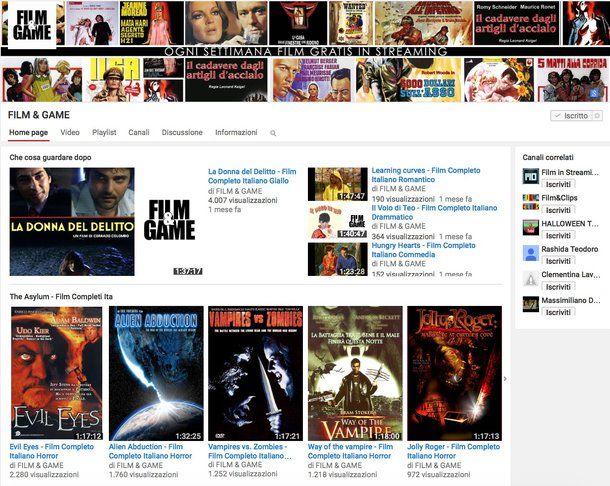Viewport: 610px width, 486px height.
Task: Play Hungry Hearts video thumbnail
Action: coord(338,260)
